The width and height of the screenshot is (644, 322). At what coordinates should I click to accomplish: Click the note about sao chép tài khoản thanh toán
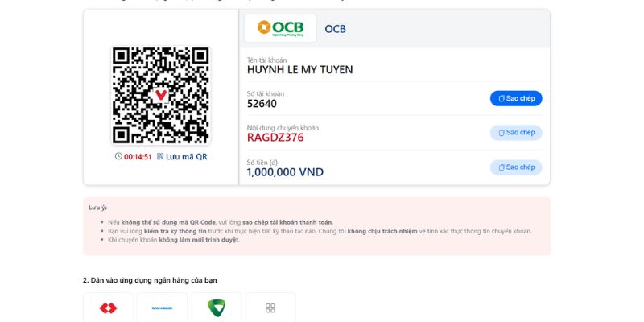(x=221, y=222)
